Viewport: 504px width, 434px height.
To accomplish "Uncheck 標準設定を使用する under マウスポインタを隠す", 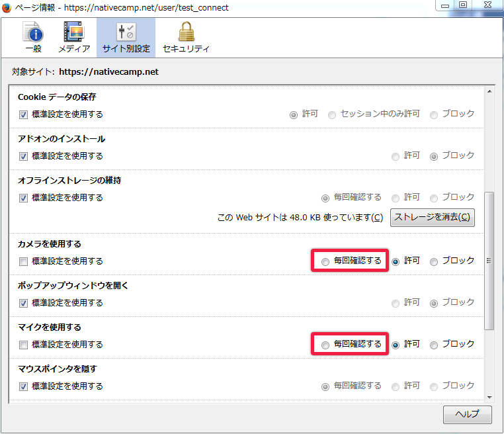I will point(23,386).
